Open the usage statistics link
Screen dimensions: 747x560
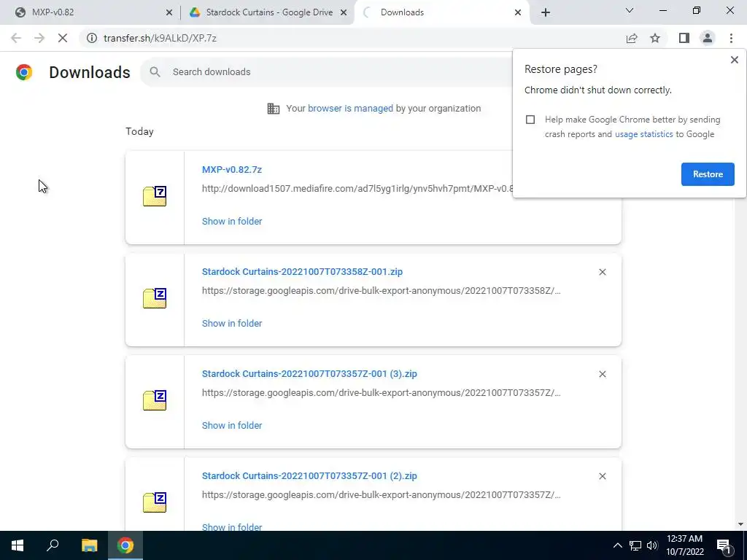643,134
